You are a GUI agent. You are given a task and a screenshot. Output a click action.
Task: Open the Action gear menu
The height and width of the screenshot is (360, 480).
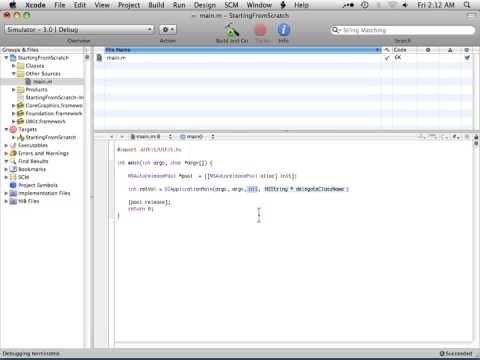[168, 29]
